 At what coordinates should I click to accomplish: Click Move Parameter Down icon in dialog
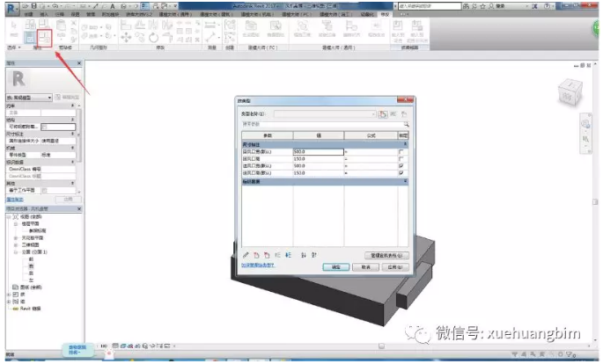289,255
